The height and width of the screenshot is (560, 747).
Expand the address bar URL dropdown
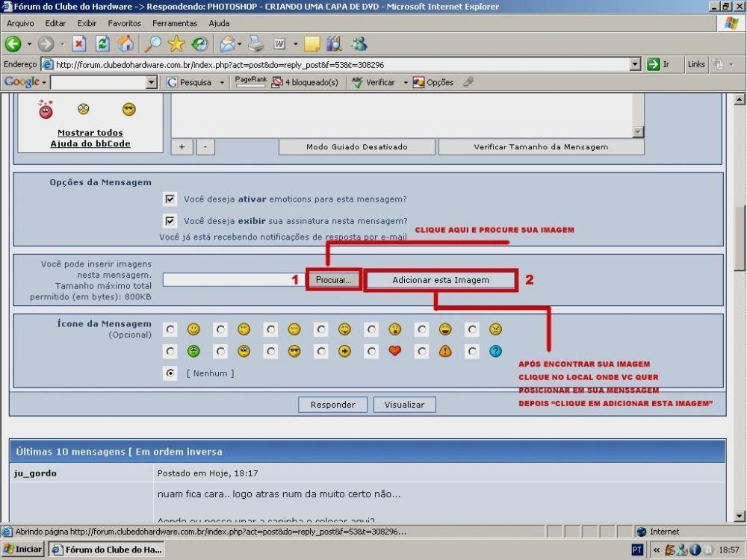(x=636, y=64)
